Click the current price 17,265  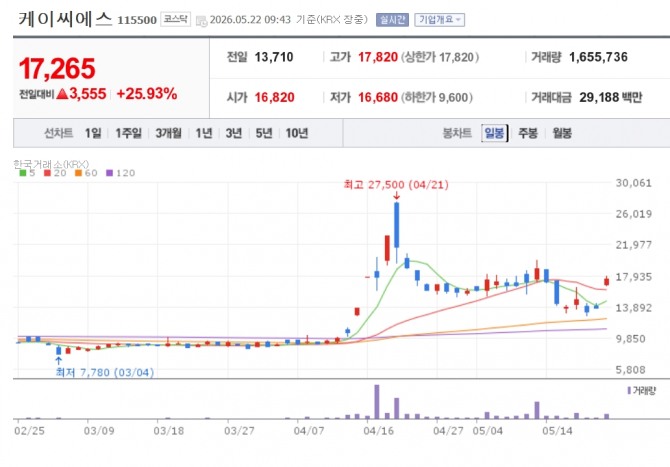pos(57,68)
